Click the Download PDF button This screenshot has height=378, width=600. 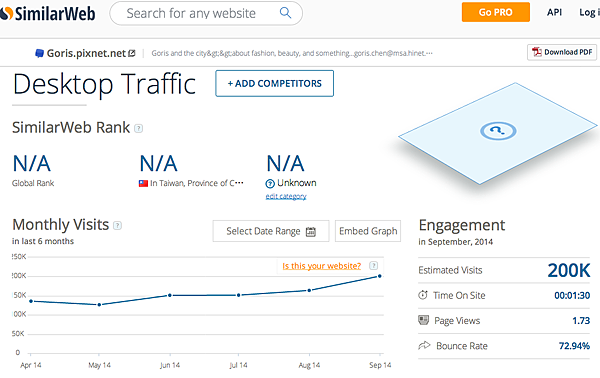point(562,52)
